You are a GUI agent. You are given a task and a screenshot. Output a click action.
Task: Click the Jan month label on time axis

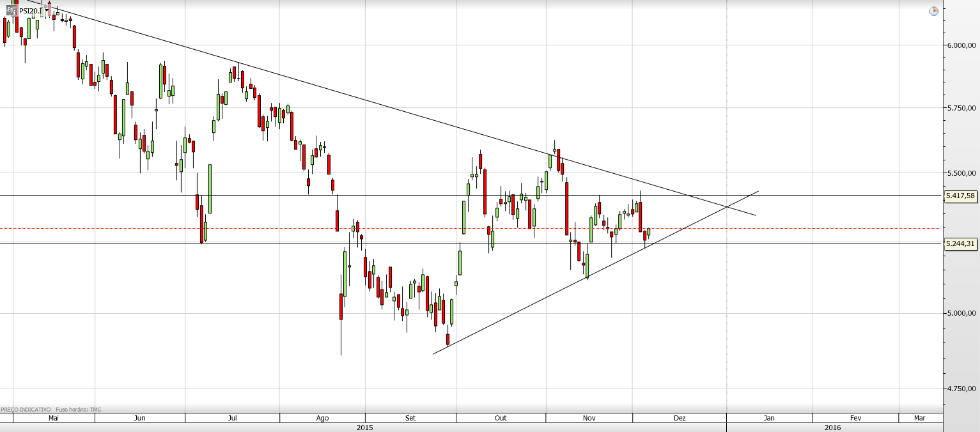click(x=769, y=418)
